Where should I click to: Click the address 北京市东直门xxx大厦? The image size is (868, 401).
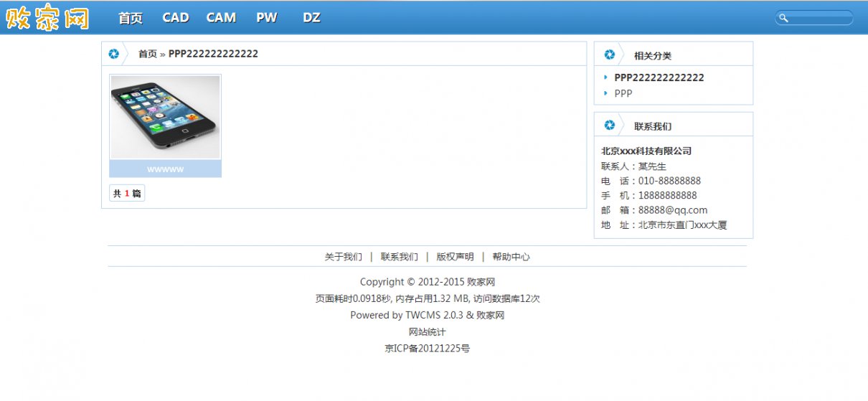point(683,225)
